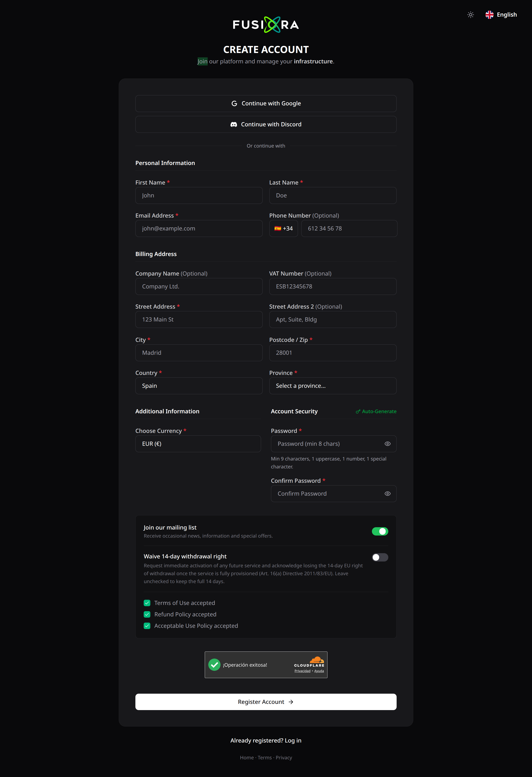Click the UK flag language icon

(489, 15)
